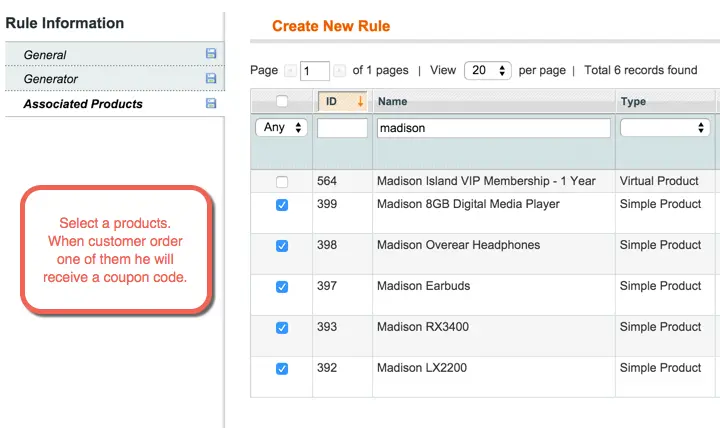This screenshot has width=720, height=428.
Task: Toggle the select-all checkbox in header
Action: coord(282,101)
